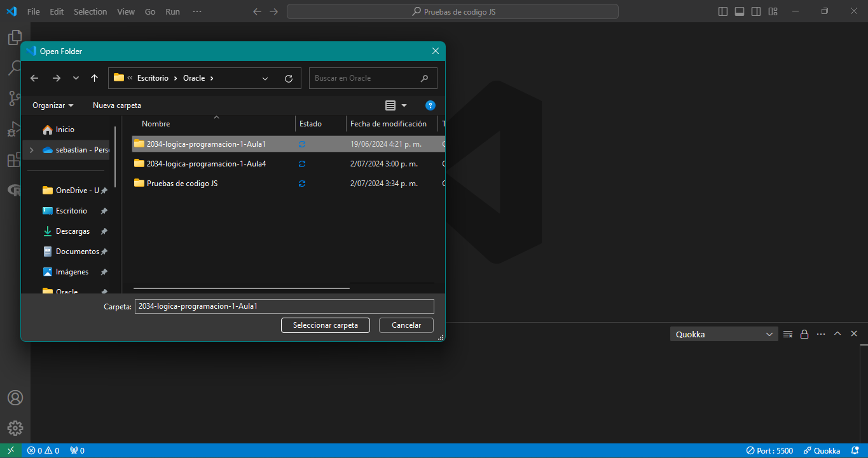Open the Selection menu

90,11
